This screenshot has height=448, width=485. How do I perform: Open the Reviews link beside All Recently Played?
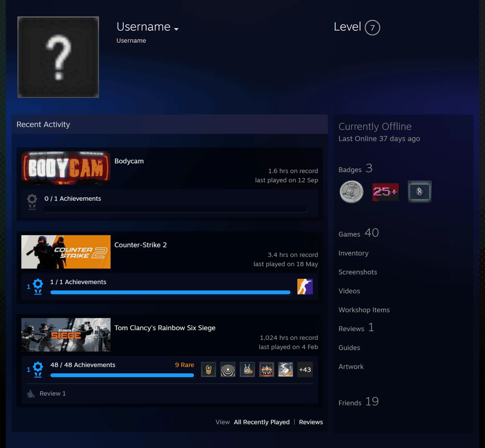311,422
